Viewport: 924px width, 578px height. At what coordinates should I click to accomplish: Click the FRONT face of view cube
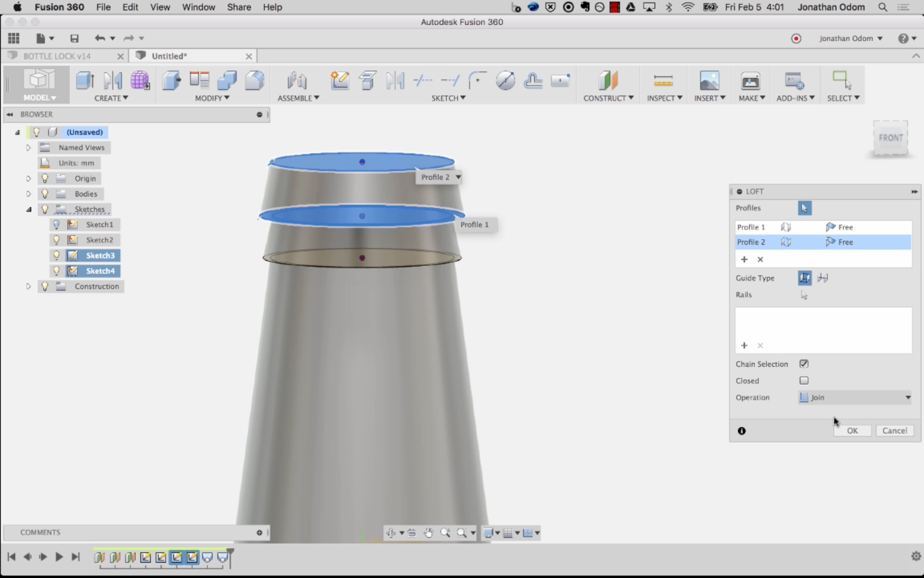point(890,138)
